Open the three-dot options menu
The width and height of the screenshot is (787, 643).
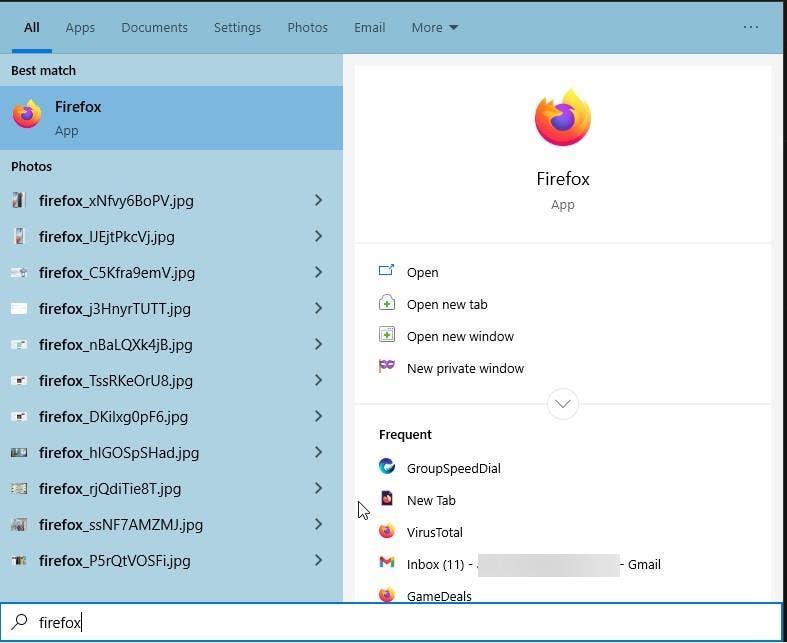click(x=751, y=28)
